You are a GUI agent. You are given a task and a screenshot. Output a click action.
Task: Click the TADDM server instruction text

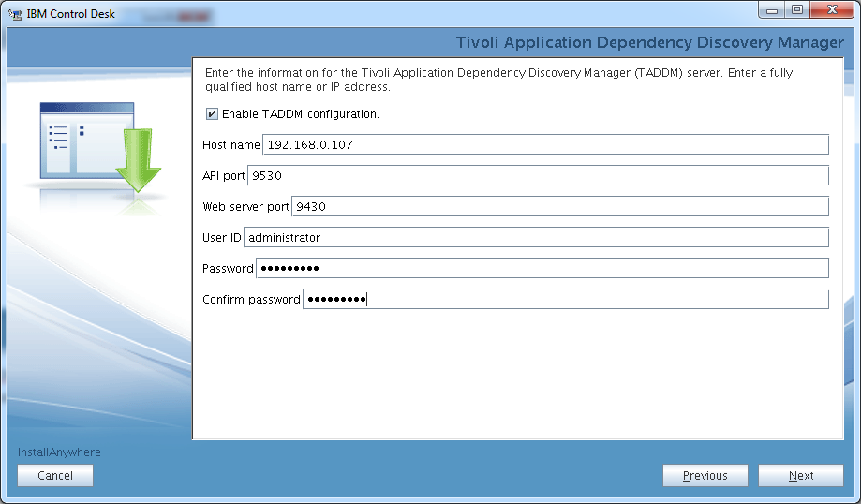coord(498,80)
